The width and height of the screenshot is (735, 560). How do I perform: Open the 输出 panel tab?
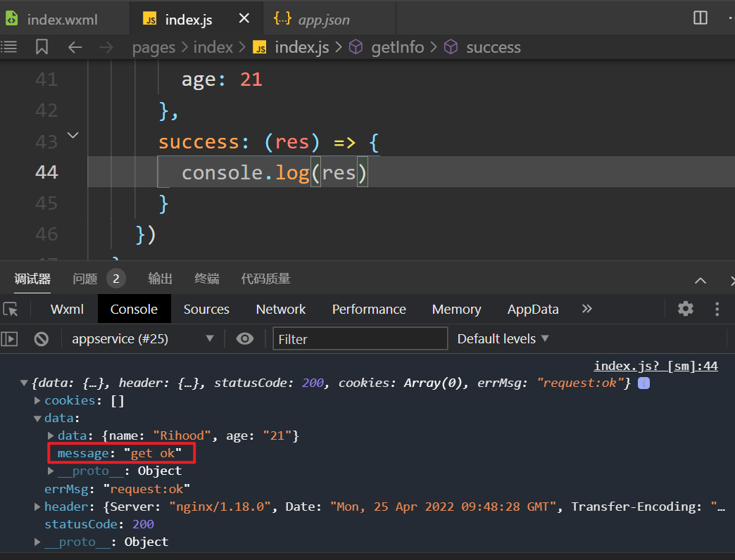160,279
